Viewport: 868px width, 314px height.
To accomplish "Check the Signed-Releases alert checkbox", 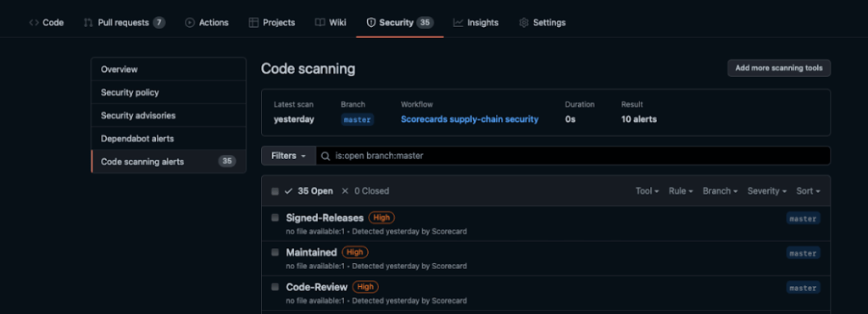I will [275, 218].
